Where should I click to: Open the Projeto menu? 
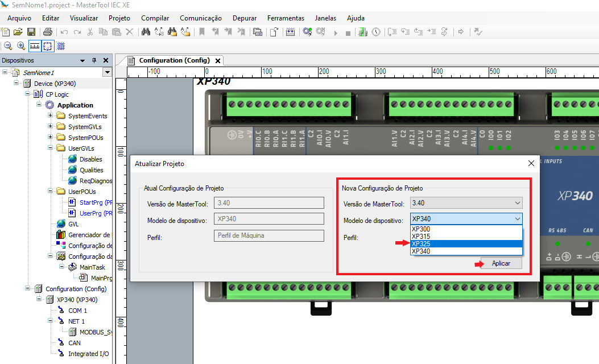coord(119,18)
